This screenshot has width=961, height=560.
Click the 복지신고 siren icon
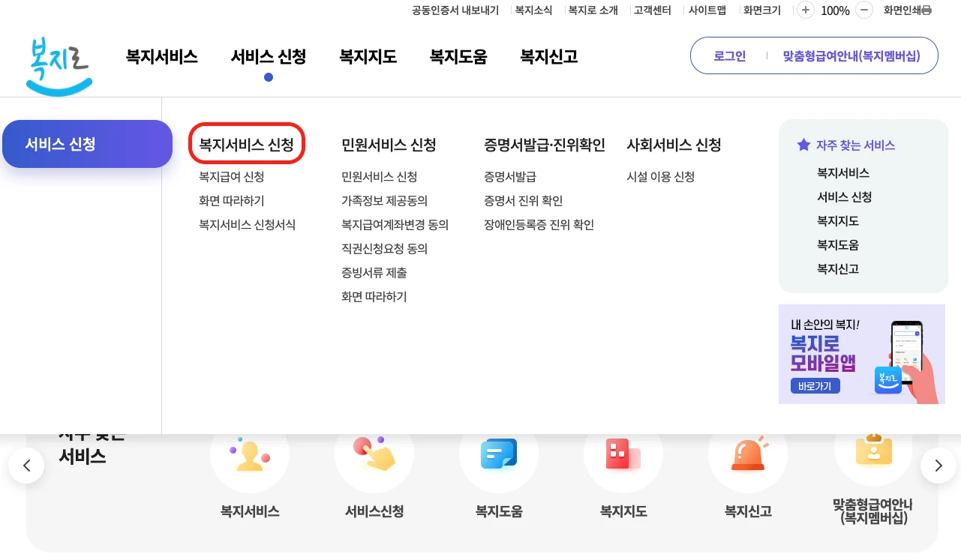(748, 454)
